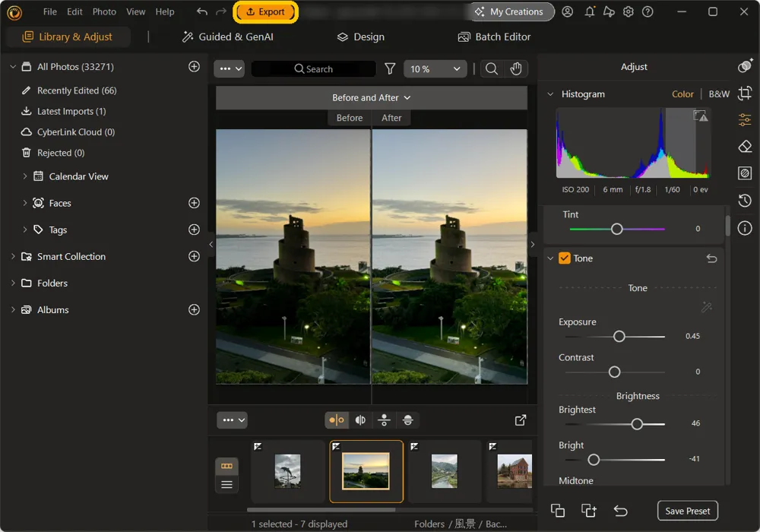Switch to Batch Editor tab
Image resolution: width=760 pixels, height=532 pixels.
pos(495,36)
